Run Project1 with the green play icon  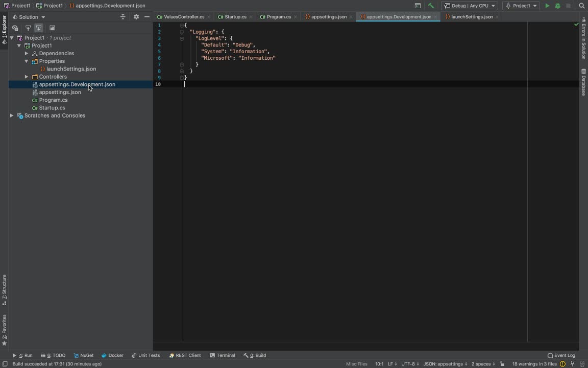click(x=547, y=6)
